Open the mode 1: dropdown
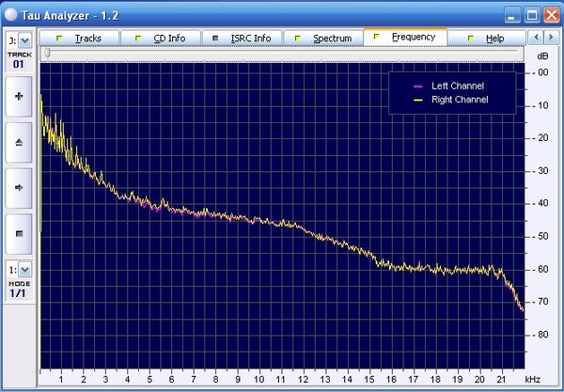This screenshot has width=564, height=392. tap(24, 270)
